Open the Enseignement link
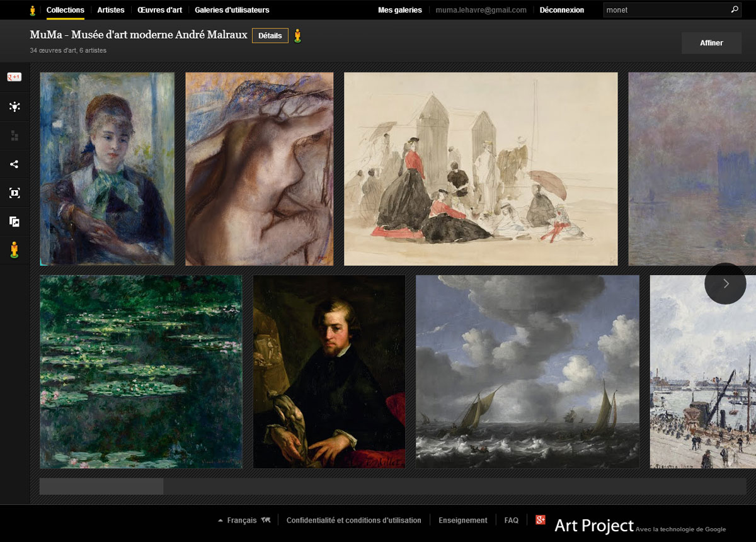The image size is (756, 542). pyautogui.click(x=463, y=521)
